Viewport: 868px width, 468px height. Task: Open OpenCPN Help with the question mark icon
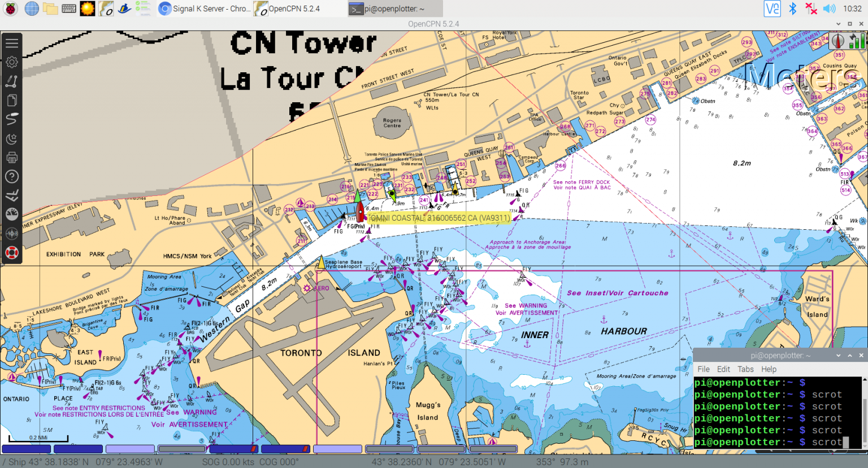pos(12,177)
